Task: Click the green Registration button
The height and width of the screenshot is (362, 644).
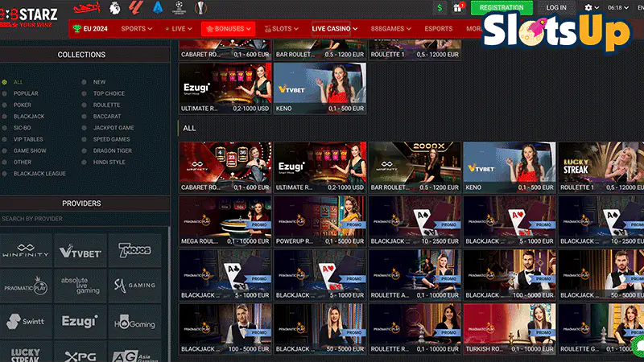Action: 502,8
